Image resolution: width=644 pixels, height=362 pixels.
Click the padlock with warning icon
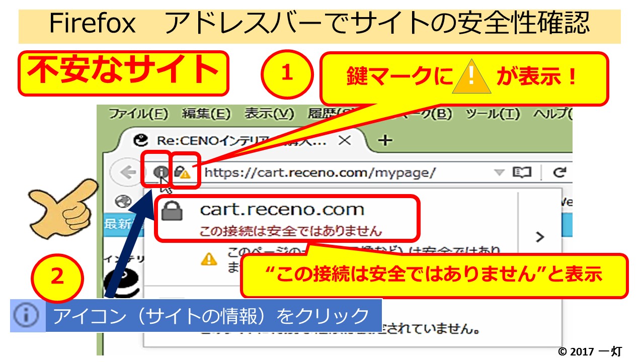pyautogui.click(x=182, y=173)
